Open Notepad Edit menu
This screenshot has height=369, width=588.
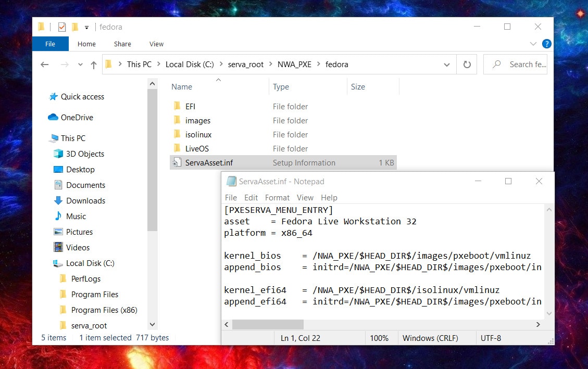(251, 197)
